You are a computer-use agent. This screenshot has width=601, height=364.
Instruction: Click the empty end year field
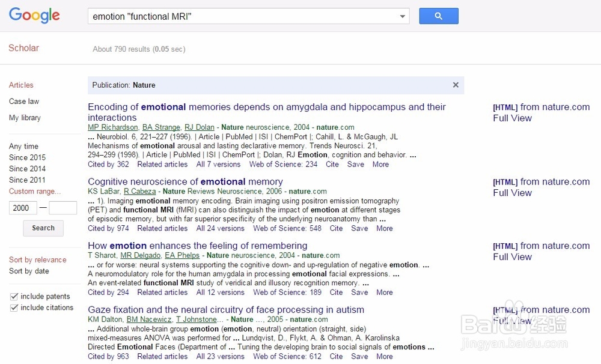coord(63,208)
